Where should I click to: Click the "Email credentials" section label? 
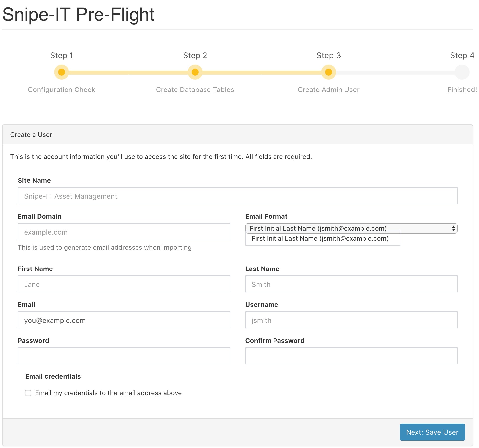click(53, 376)
